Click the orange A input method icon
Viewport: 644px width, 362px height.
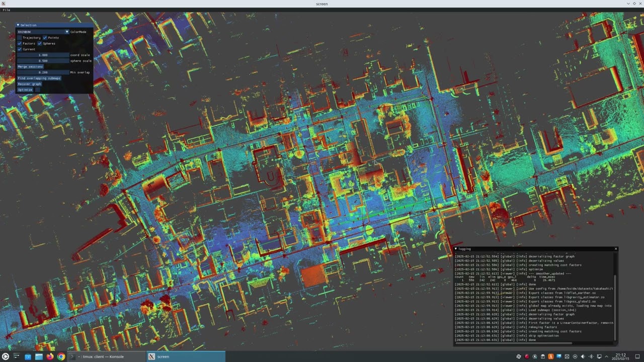point(551,356)
